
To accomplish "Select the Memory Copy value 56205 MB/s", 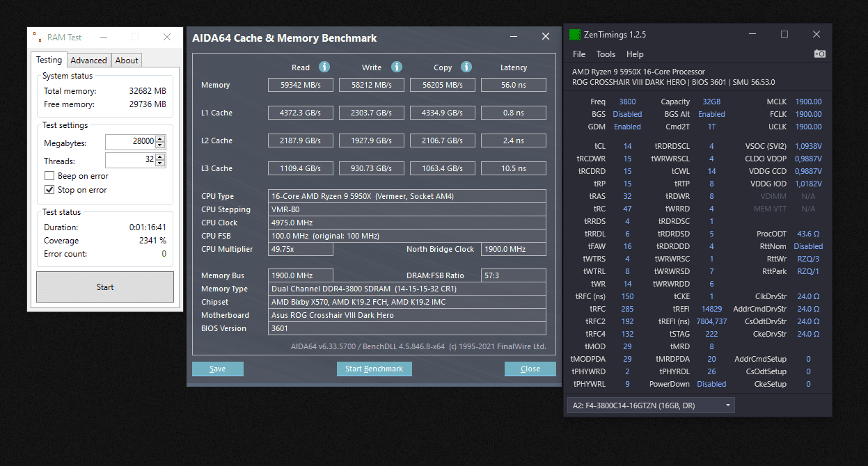I will pyautogui.click(x=443, y=85).
